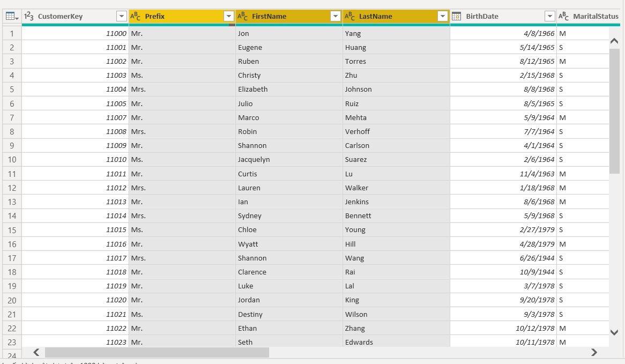
Task: Click the horizontal scrollbar thumb
Action: [x=157, y=352]
